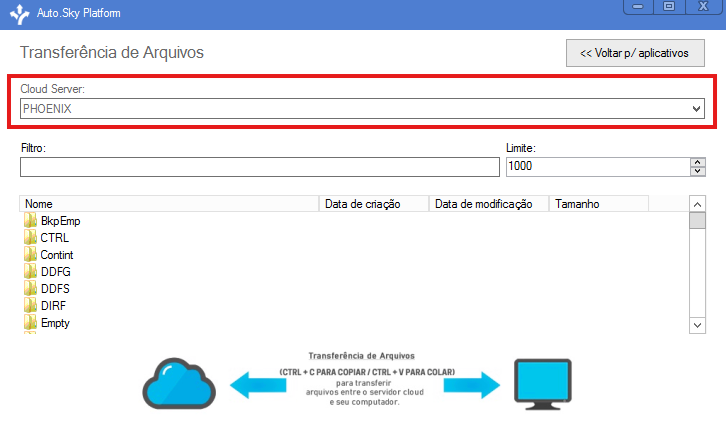Decrease Limite value with down arrow
726x424 pixels.
pos(697,171)
